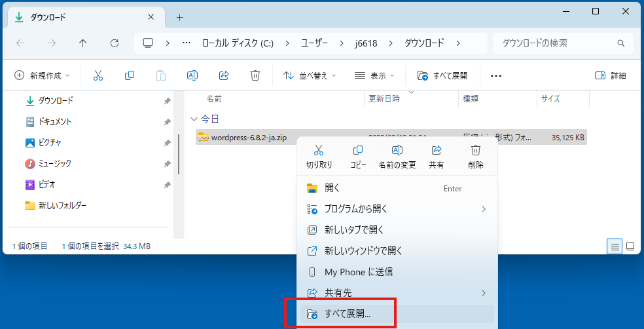Screen dimensions: 644x329
Task: Go forward with the right arrow
Action: tap(52, 43)
